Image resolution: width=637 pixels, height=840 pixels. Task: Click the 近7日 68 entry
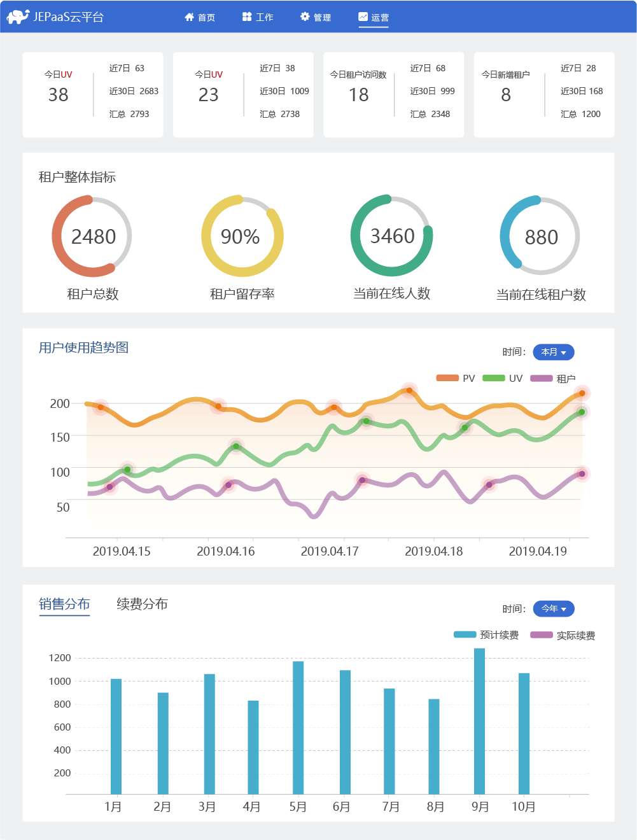point(428,68)
